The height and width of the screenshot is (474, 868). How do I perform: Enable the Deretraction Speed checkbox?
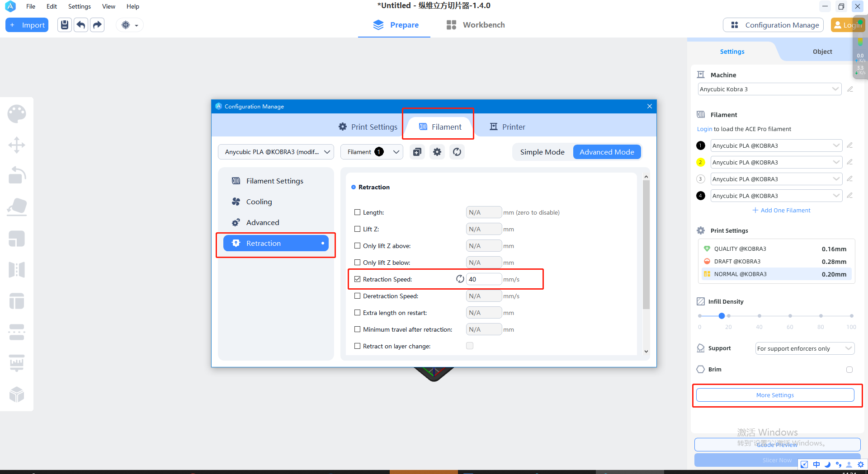coord(358,296)
